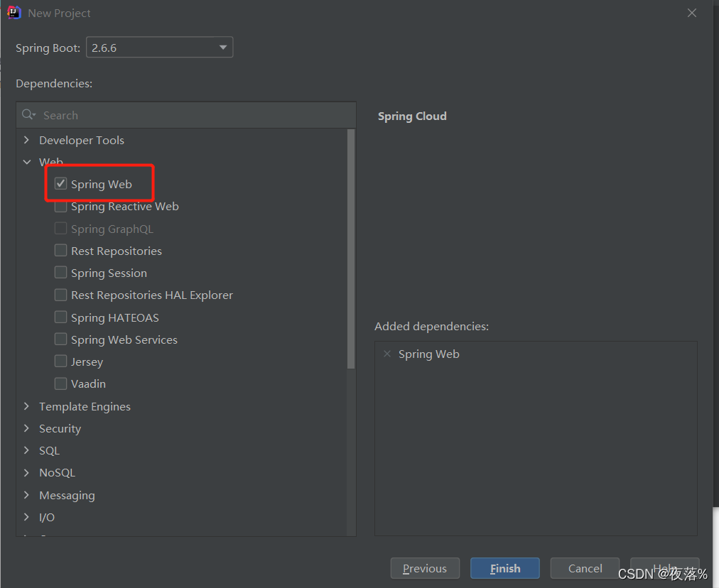Click the dependencies list scrollbar
This screenshot has width=719, height=588.
[351, 249]
